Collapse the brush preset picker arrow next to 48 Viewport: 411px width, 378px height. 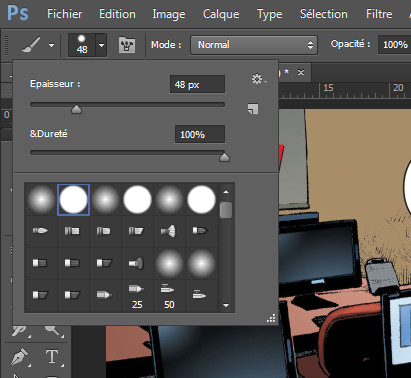click(x=101, y=45)
